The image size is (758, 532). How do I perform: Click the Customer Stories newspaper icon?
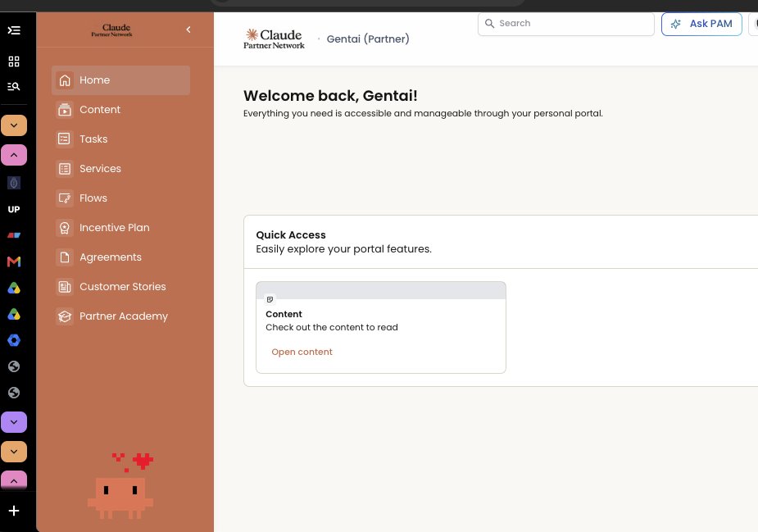pos(64,287)
